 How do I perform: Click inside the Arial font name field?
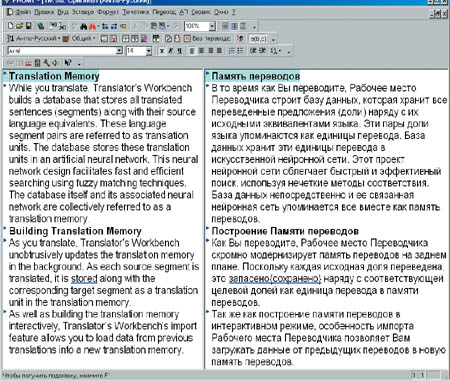[62, 51]
